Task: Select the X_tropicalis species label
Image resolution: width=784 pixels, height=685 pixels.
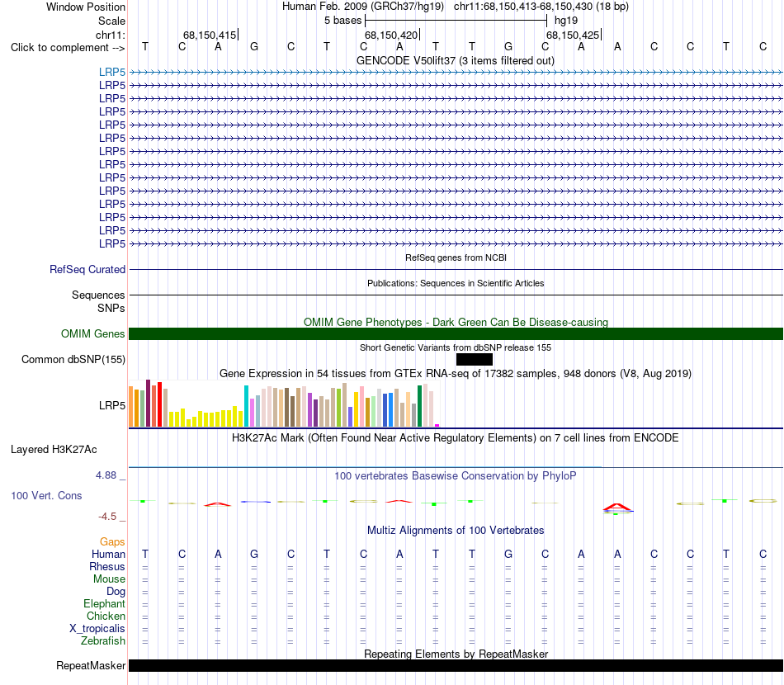Action: (97, 629)
